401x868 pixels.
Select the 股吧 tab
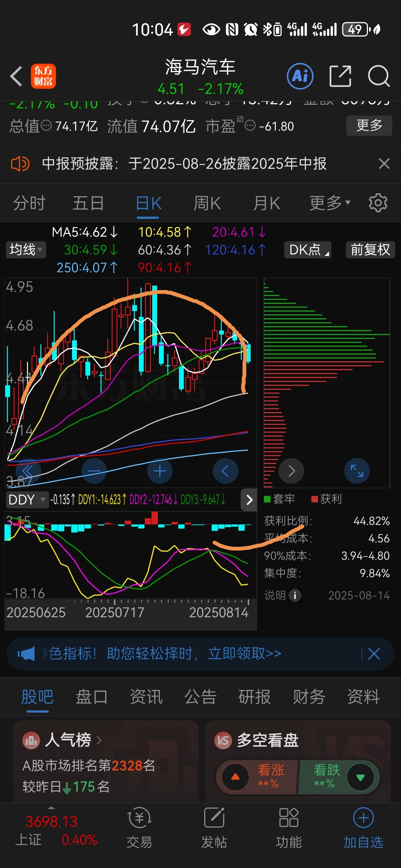[37, 697]
